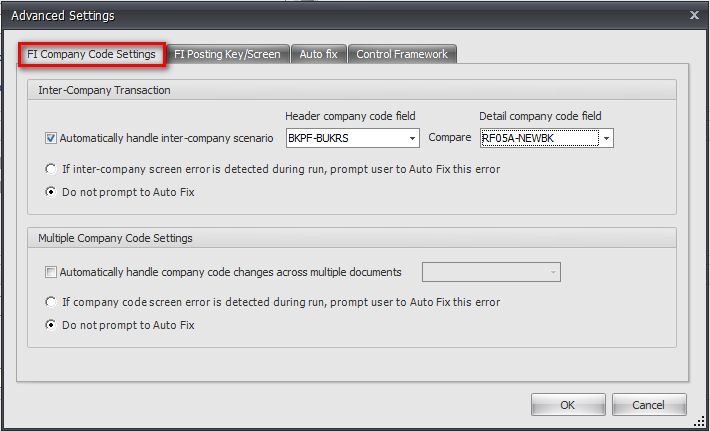Click the window resize grip icon

tap(700, 421)
